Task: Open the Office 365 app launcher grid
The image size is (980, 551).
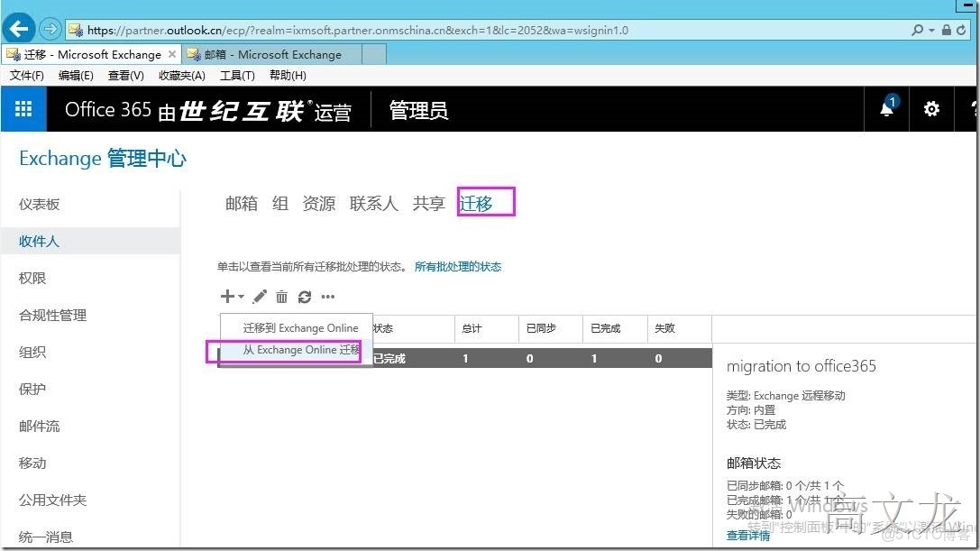Action: click(23, 108)
